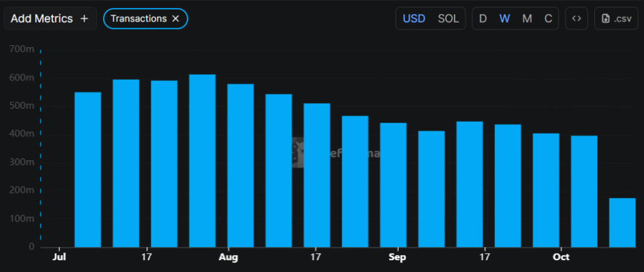Click the first bar after Jul label

(x=88, y=170)
